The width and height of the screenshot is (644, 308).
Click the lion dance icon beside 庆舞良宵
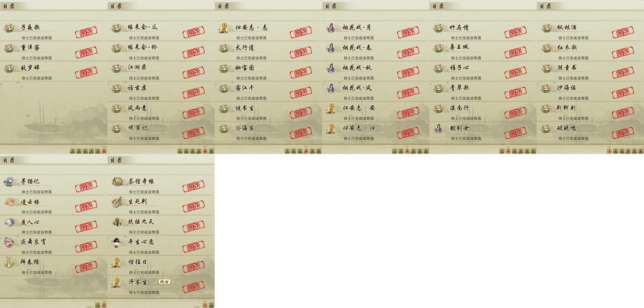click(x=9, y=242)
